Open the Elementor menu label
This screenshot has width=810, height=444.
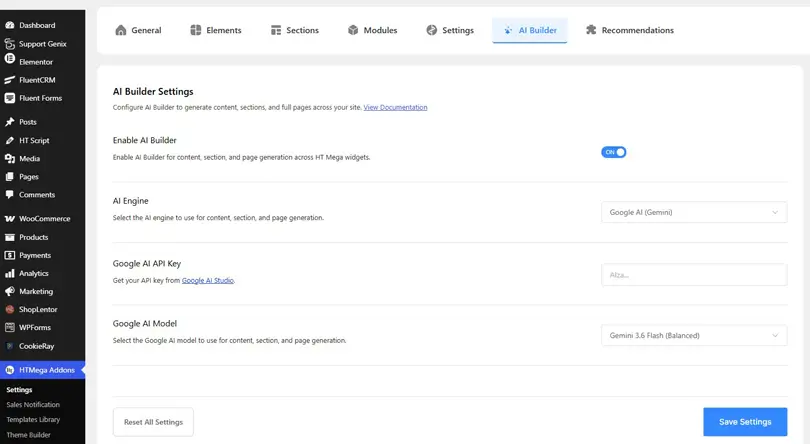point(36,62)
